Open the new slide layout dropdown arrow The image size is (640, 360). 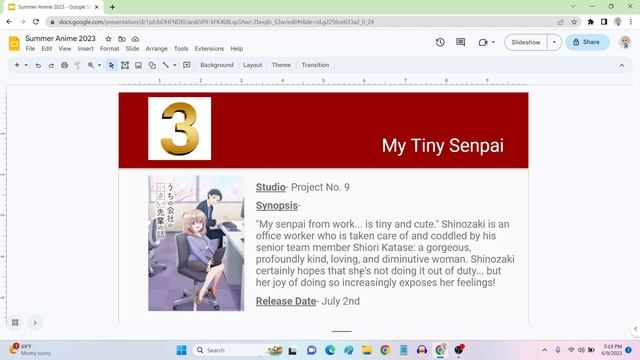[x=26, y=65]
